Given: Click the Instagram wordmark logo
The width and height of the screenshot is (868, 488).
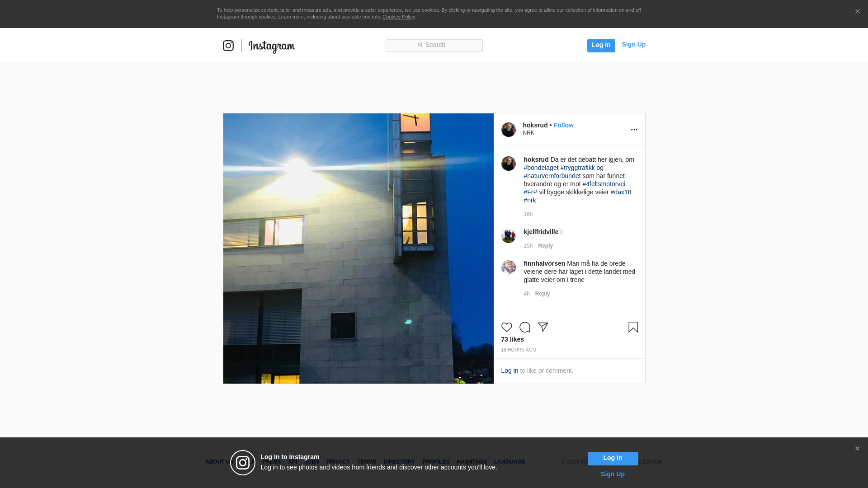Looking at the screenshot, I should click(272, 47).
